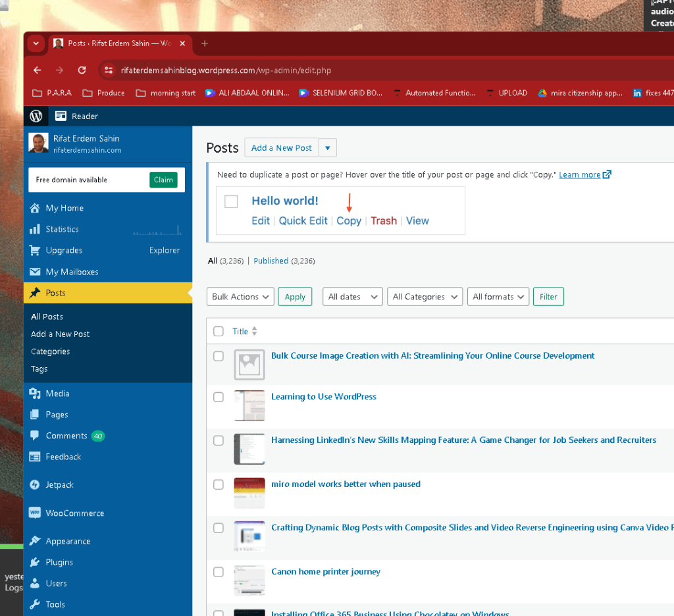674x616 pixels.
Task: Open Comments speech bubble icon
Action: tap(35, 436)
